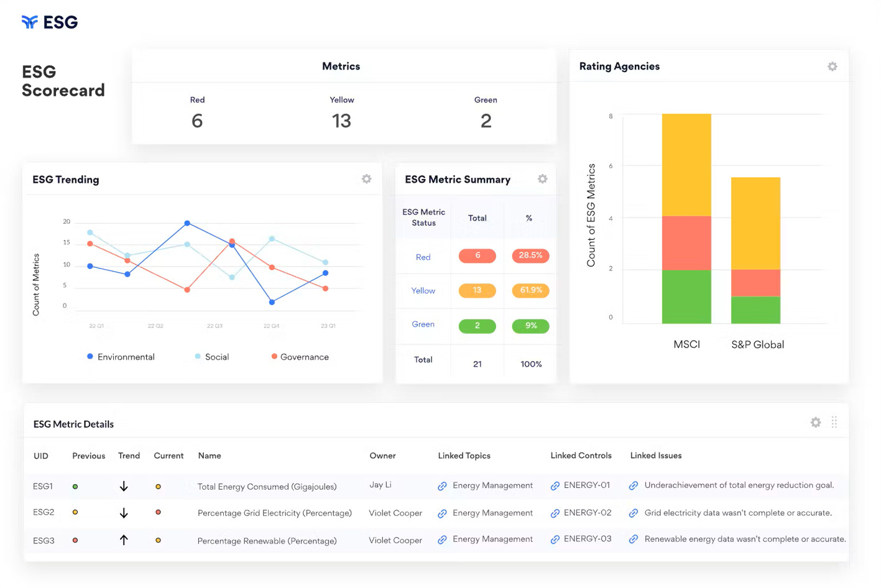Screen dimensions: 881x588
Task: Click ESG1 Energy Management link icon
Action: pos(442,486)
